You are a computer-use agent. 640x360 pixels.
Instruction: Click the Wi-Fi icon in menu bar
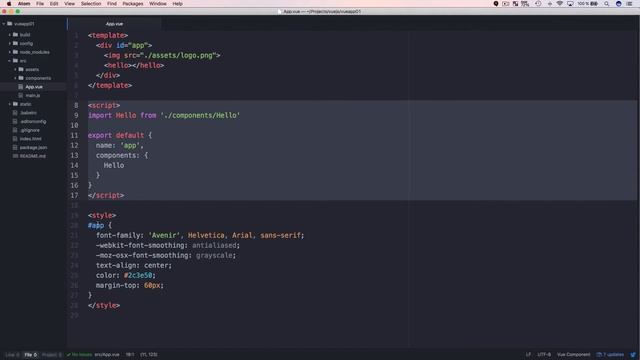click(560, 4)
